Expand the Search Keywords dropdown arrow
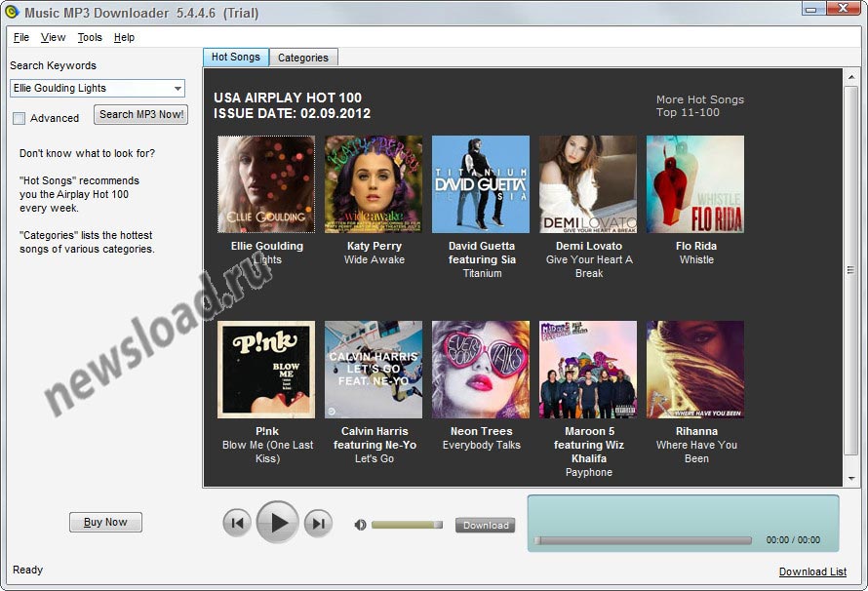 click(x=178, y=89)
